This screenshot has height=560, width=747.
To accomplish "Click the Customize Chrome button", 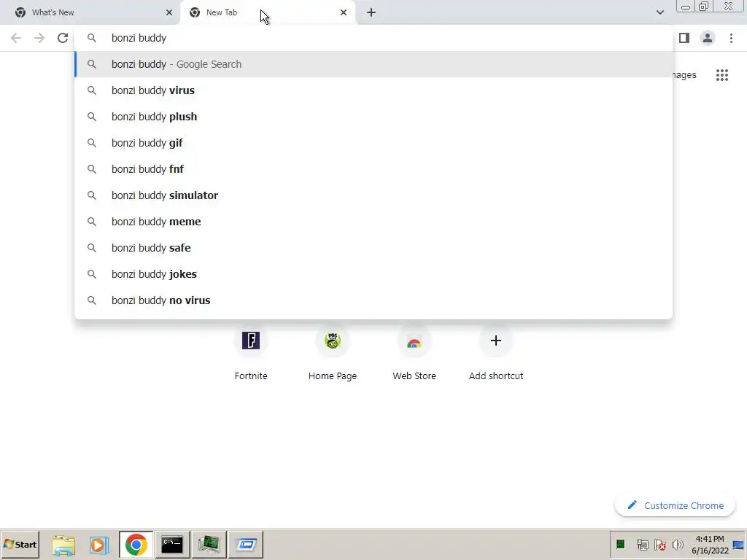I will coord(675,505).
